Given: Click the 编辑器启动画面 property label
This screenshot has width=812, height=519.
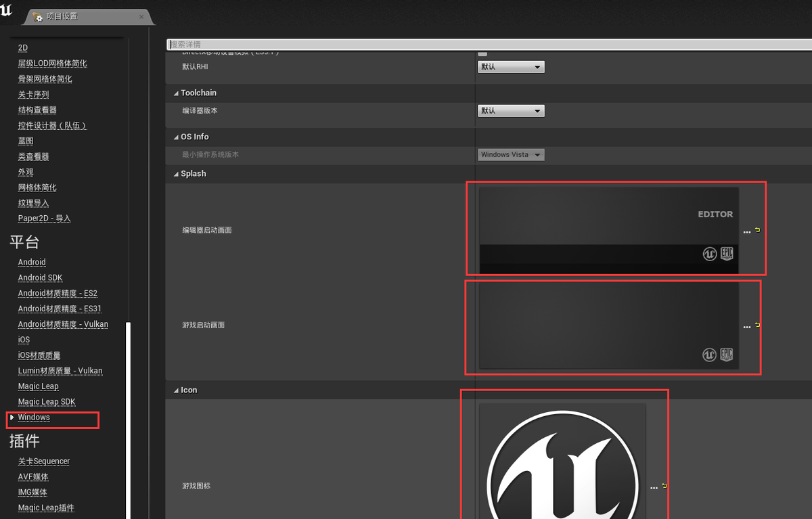Looking at the screenshot, I should coord(207,231).
